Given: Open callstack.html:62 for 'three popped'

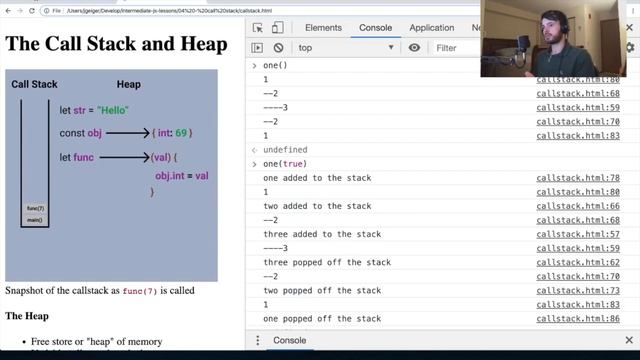Looking at the screenshot, I should (x=578, y=262).
